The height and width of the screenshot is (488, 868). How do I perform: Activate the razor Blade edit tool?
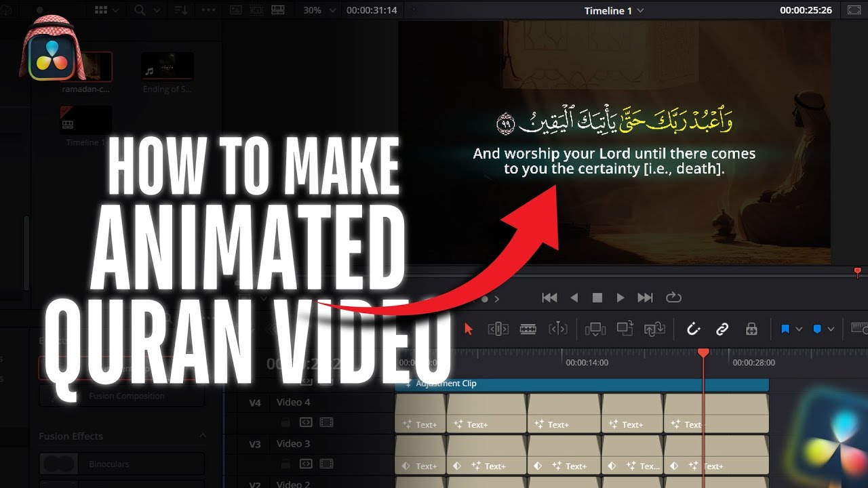coord(528,329)
